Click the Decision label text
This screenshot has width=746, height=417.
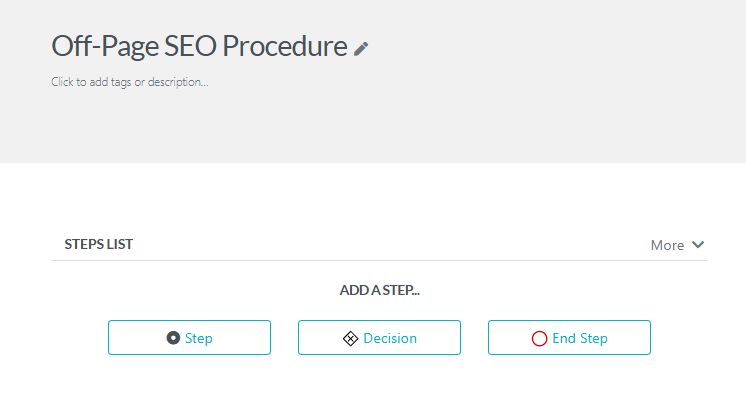click(x=390, y=338)
